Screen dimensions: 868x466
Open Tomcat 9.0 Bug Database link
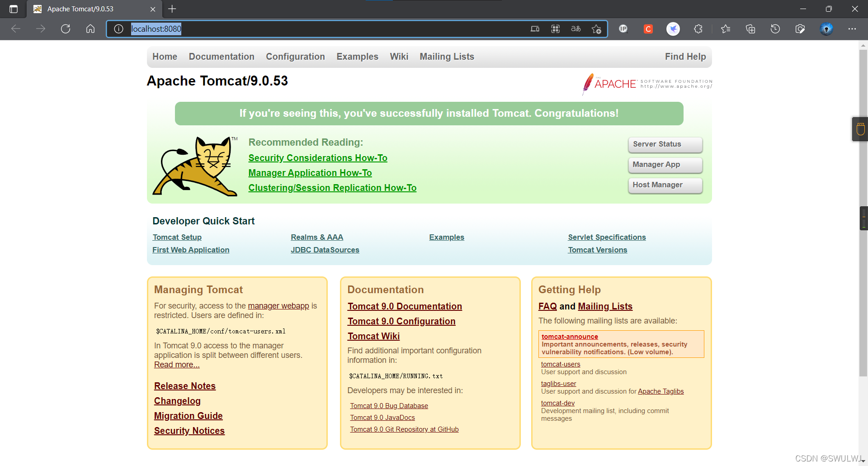(x=389, y=406)
